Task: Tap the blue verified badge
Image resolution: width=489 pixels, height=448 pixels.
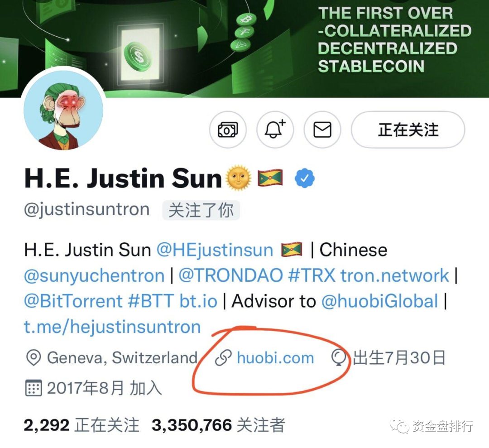Action: pyautogui.click(x=305, y=178)
